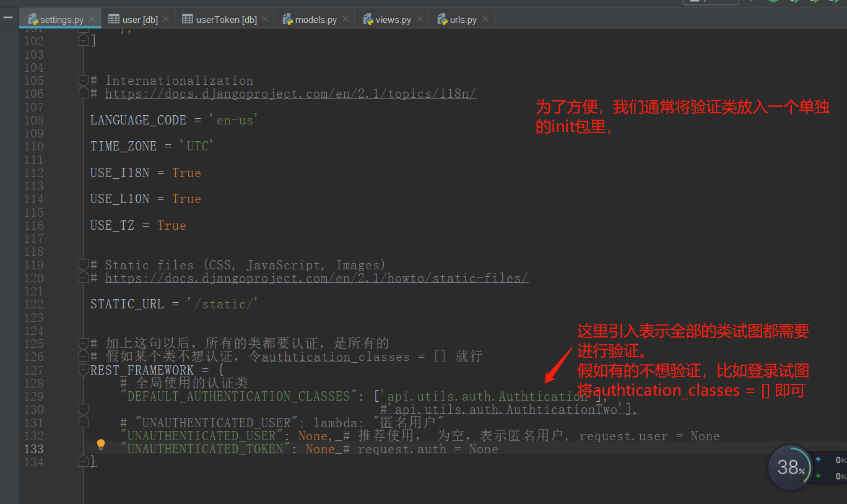
Task: Click the USE_I18N setting name
Action: click(119, 173)
